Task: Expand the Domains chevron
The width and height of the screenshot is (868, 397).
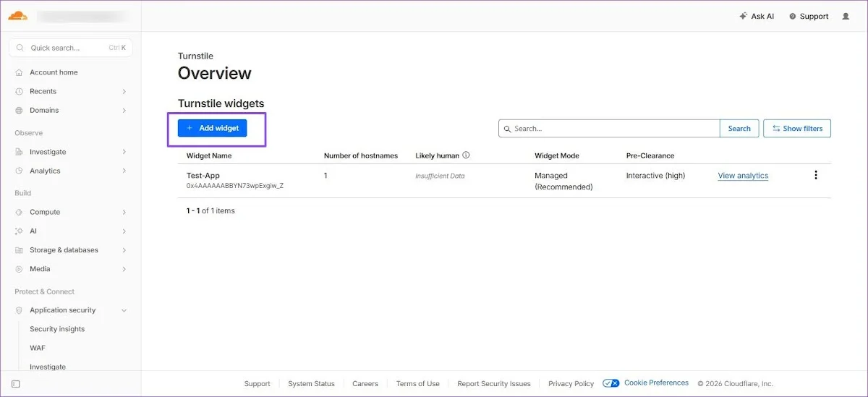Action: 124,110
